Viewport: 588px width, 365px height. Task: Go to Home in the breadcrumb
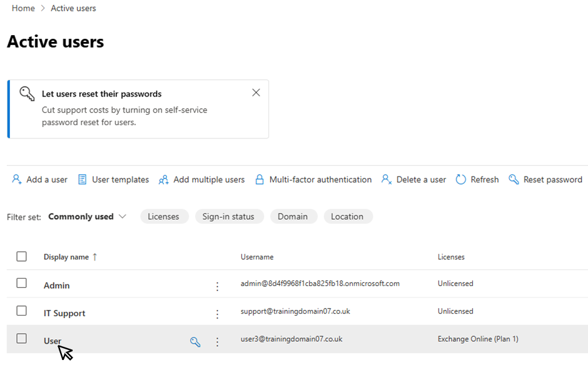click(x=23, y=8)
